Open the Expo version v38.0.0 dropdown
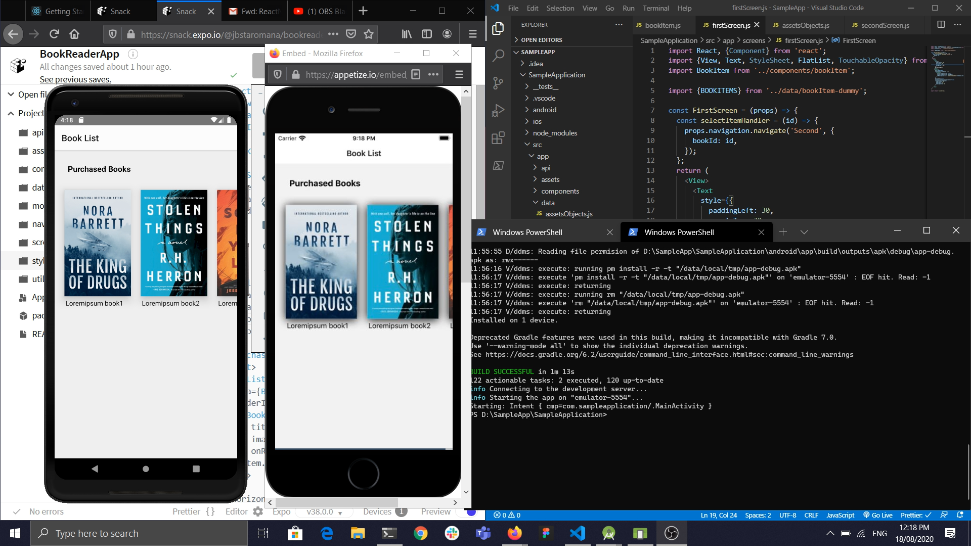Screen dimensions: 971x560 click(324, 511)
